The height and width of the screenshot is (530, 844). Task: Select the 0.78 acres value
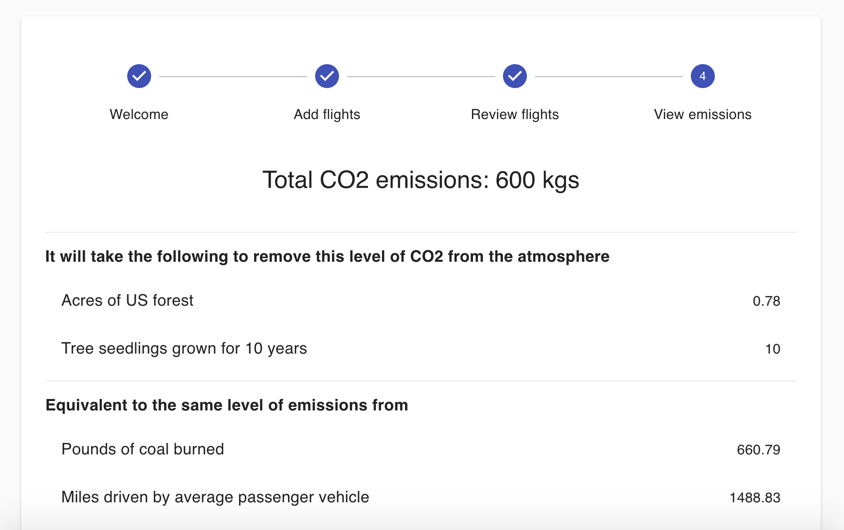click(766, 301)
